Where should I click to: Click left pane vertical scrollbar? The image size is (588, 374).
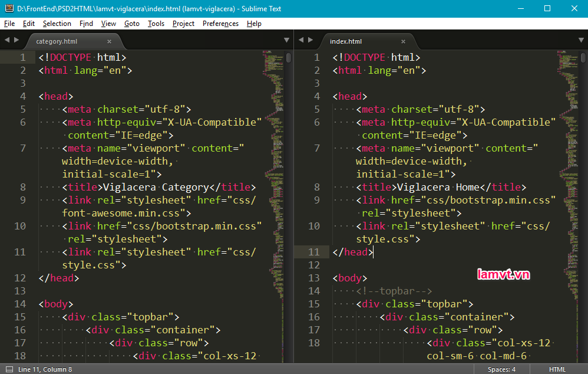[x=288, y=57]
